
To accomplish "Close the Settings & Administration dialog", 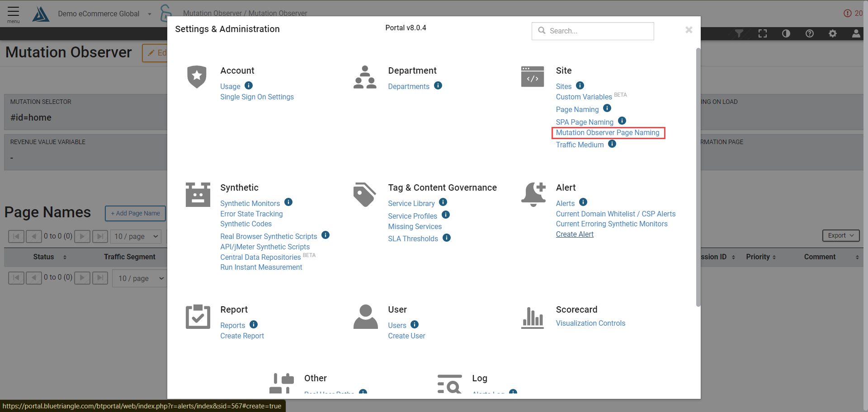I will click(x=689, y=30).
